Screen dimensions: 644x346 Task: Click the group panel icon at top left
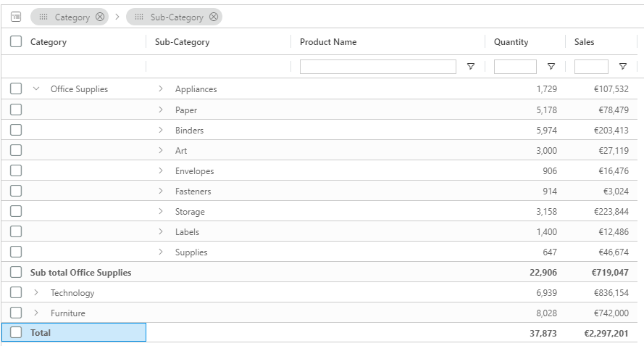(16, 17)
